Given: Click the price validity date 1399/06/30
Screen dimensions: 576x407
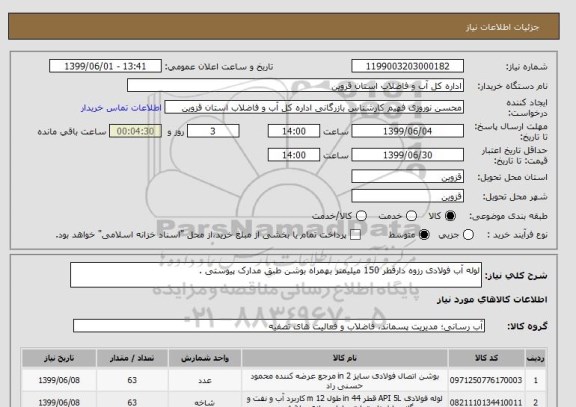Looking at the screenshot, I should 407,155.
